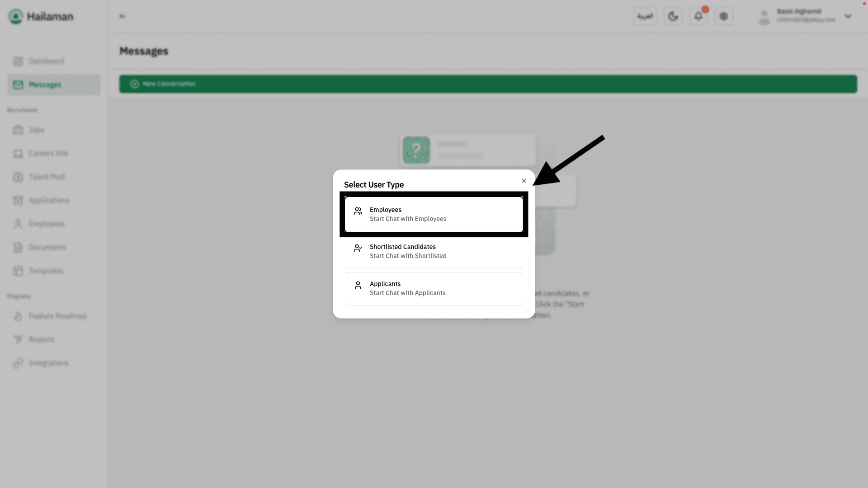Collapse the sidebar toggle arrow
This screenshot has height=488, width=868.
click(x=122, y=17)
